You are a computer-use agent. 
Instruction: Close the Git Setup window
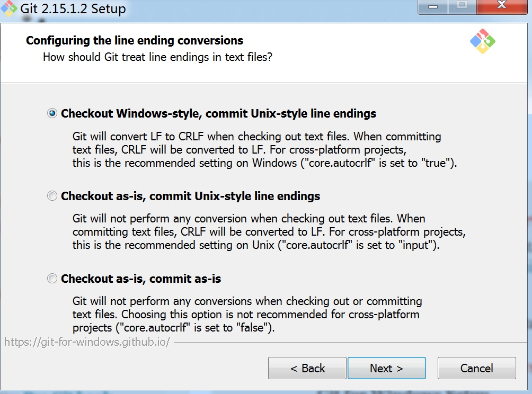[x=502, y=7]
